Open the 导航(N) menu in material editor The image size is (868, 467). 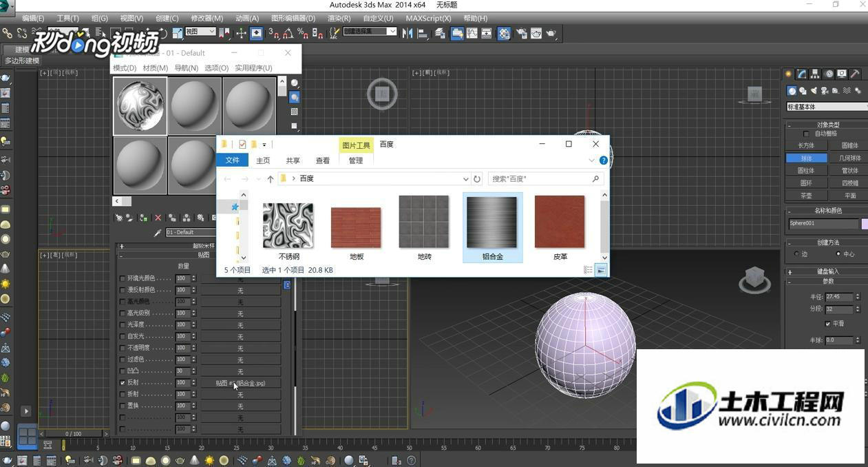coord(186,68)
